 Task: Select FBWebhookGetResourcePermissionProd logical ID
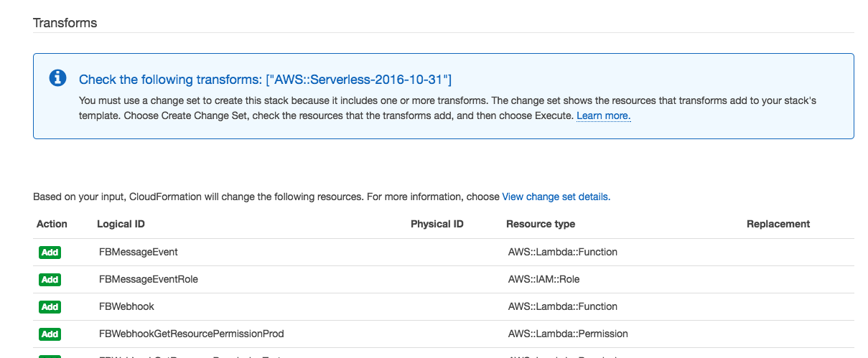[192, 334]
